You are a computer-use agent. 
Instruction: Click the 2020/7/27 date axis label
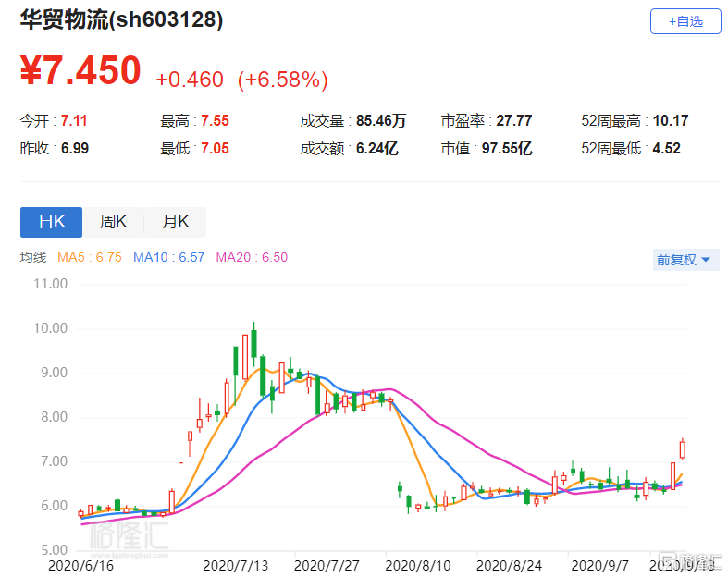point(327,566)
